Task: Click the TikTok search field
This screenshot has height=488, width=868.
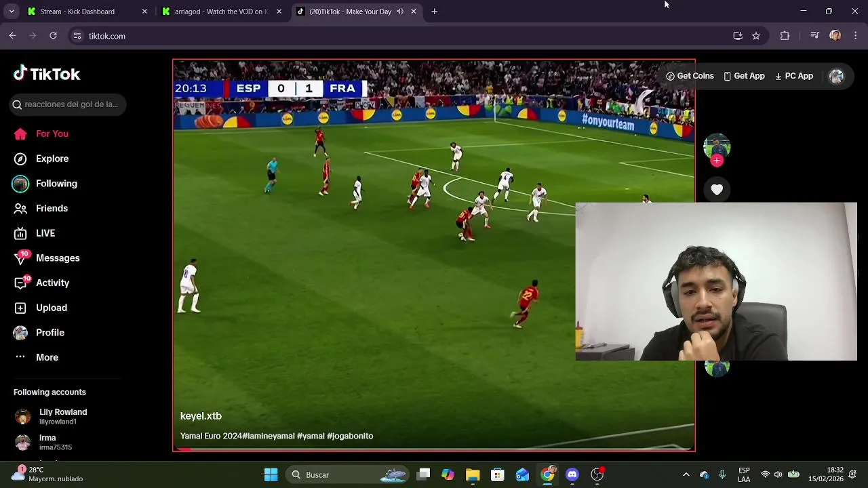Action: point(68,104)
